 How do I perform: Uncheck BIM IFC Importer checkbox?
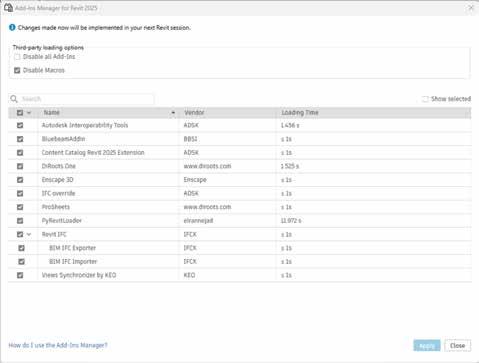tap(22, 262)
